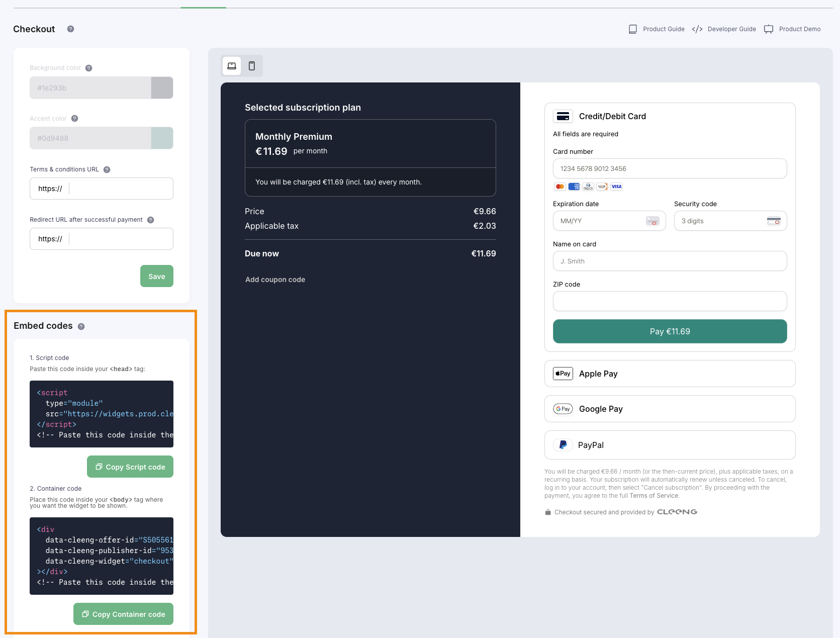The image size is (840, 638).
Task: Click the copy icon on Copy Container code
Action: point(85,614)
